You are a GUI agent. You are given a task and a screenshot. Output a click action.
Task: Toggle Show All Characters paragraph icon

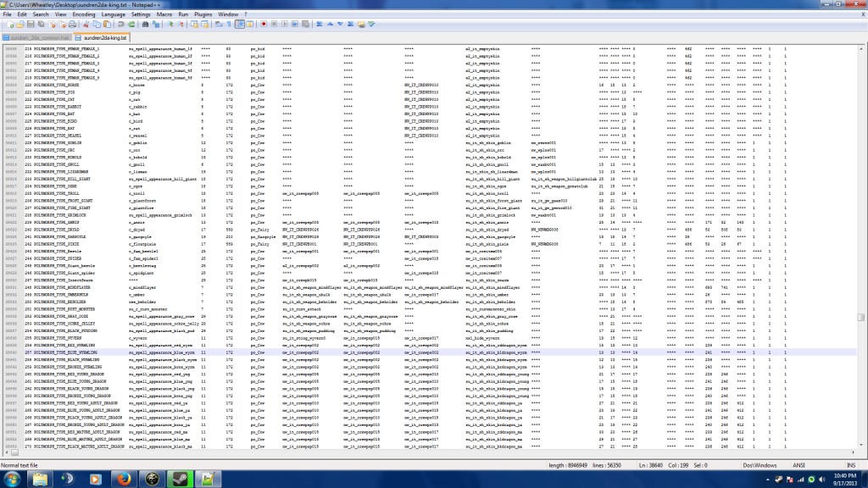click(x=228, y=25)
